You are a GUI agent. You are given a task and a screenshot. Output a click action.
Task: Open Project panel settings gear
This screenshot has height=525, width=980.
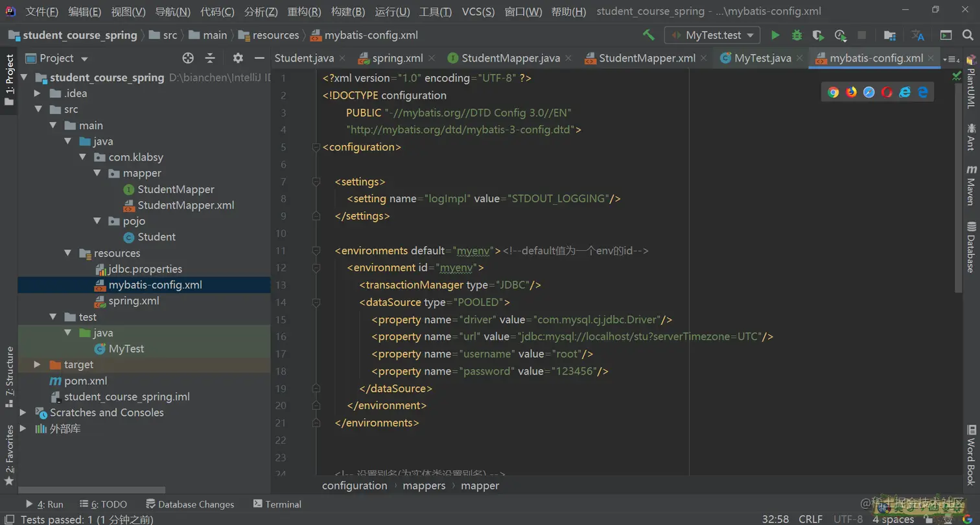[x=238, y=58]
